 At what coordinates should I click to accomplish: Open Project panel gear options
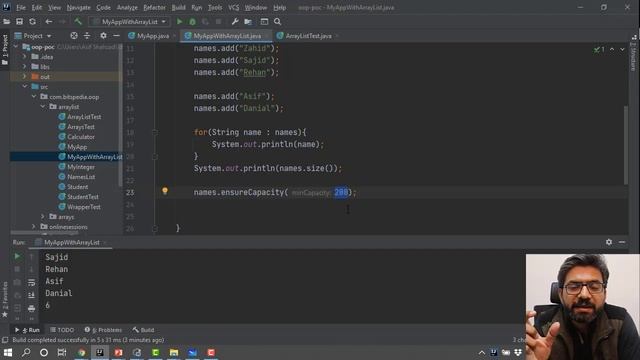103,36
